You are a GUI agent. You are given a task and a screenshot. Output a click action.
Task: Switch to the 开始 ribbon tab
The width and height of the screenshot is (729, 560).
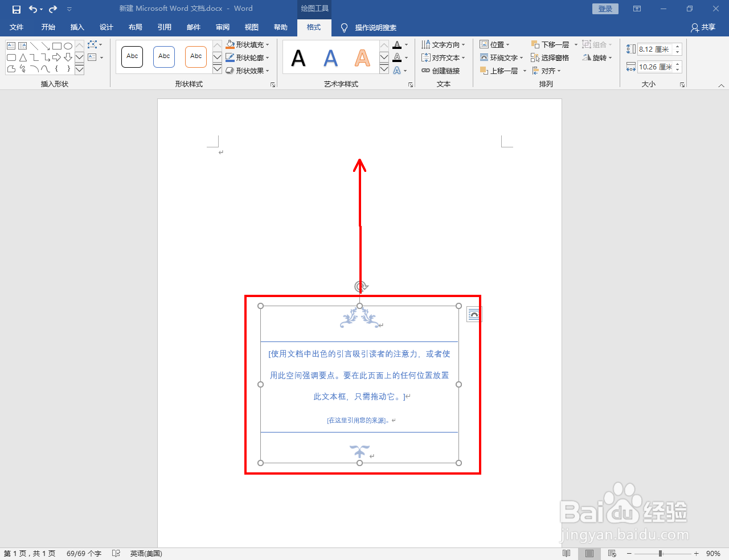48,27
